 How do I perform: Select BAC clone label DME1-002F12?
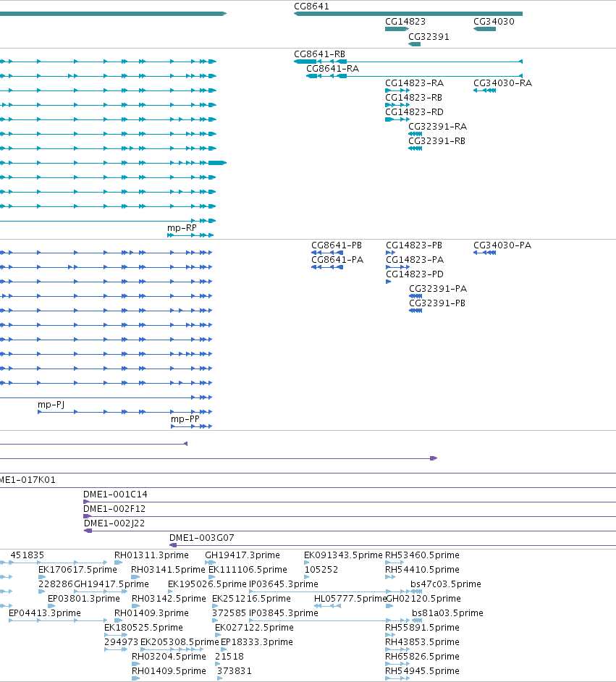(114, 509)
